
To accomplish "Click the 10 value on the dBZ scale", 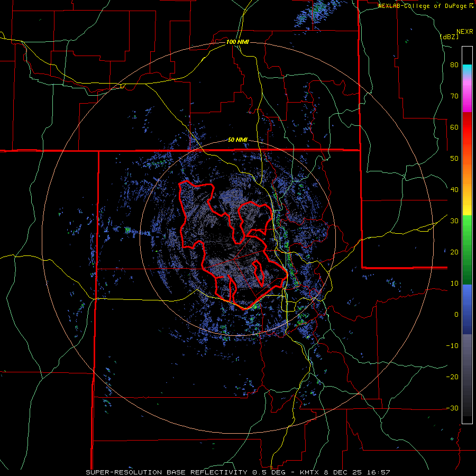I will coord(454,283).
